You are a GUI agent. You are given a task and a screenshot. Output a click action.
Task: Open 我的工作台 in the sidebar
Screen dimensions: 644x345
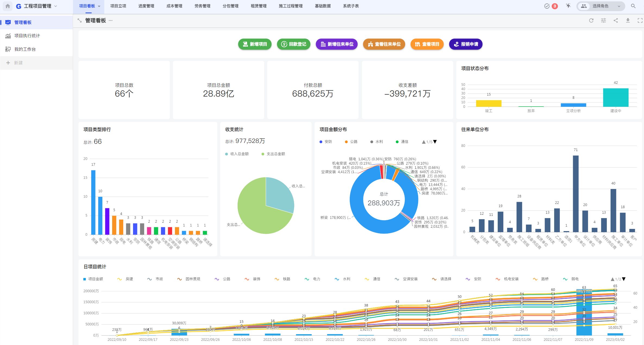[36, 49]
